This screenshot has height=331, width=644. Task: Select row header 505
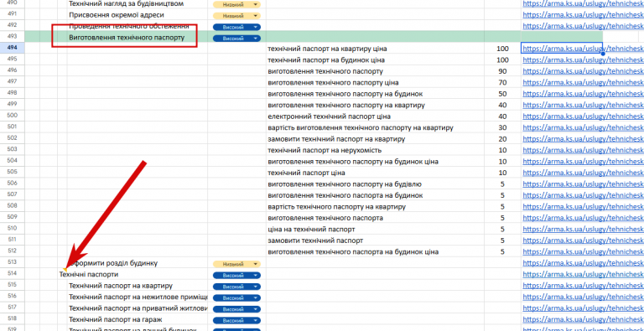click(13, 172)
